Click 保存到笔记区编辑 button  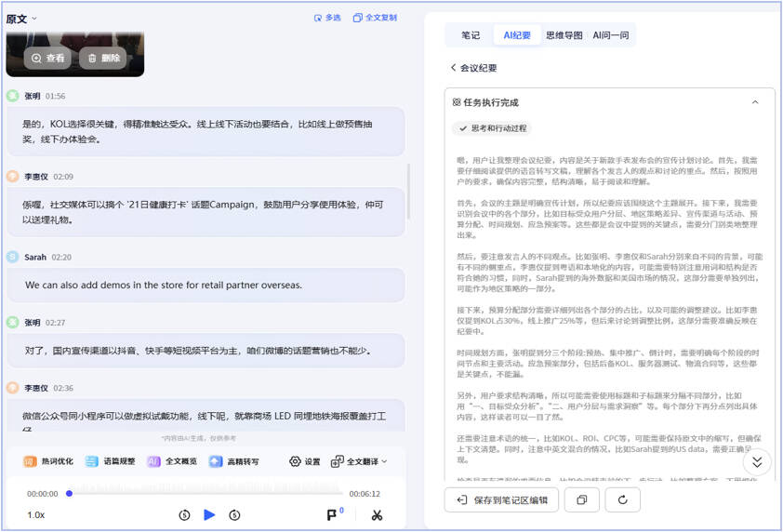pyautogui.click(x=502, y=500)
